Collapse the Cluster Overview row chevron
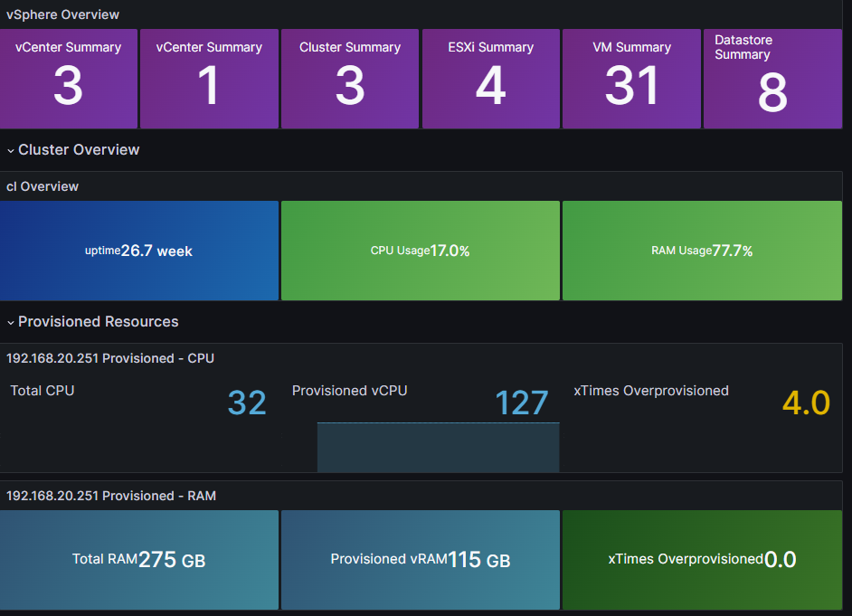852x616 pixels. click(x=10, y=150)
